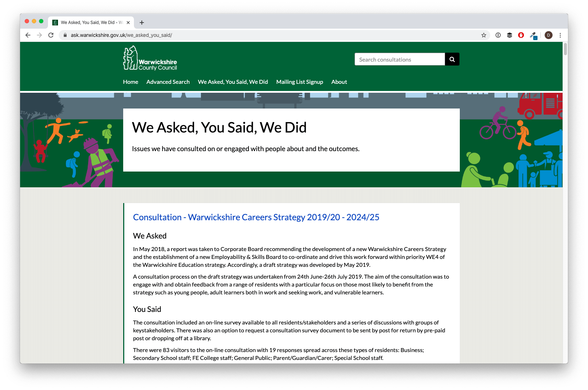Focus the Search consultations field
Image resolution: width=588 pixels, height=390 pixels.
(400, 59)
